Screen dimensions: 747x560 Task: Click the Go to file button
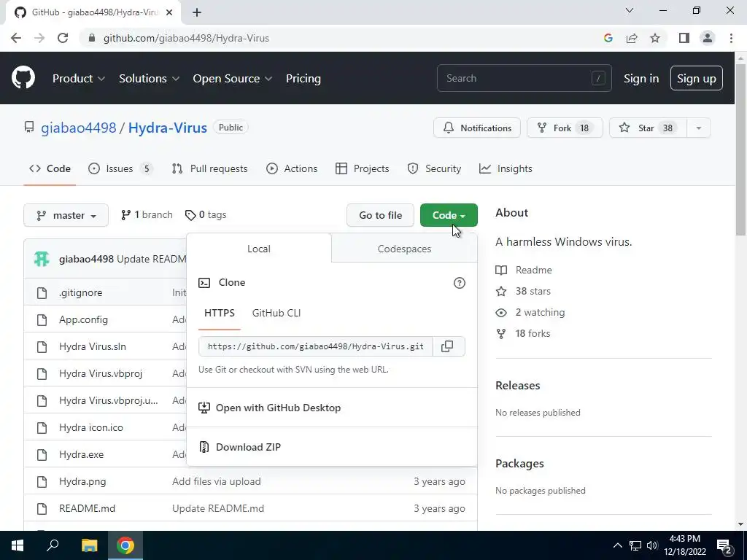[x=380, y=215]
